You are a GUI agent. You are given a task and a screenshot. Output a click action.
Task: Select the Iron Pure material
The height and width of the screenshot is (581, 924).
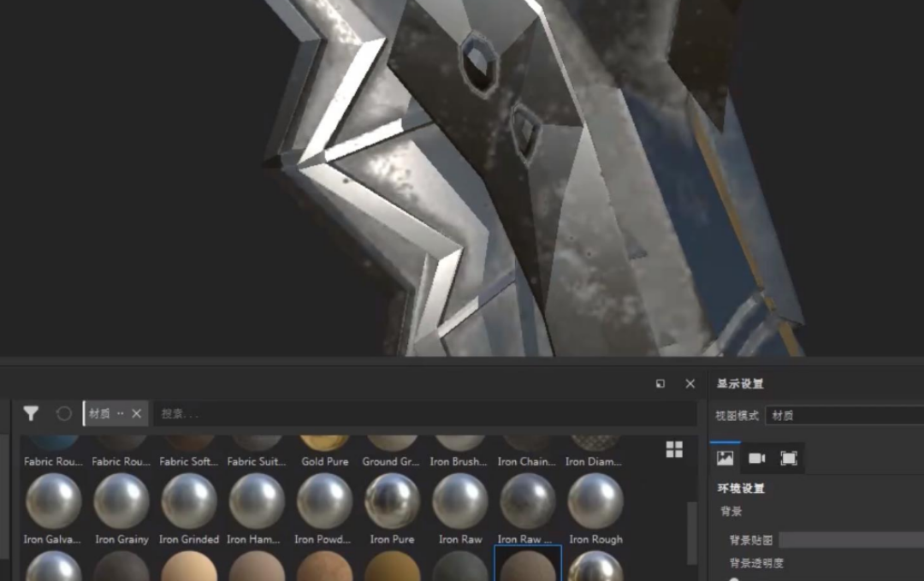(x=392, y=502)
